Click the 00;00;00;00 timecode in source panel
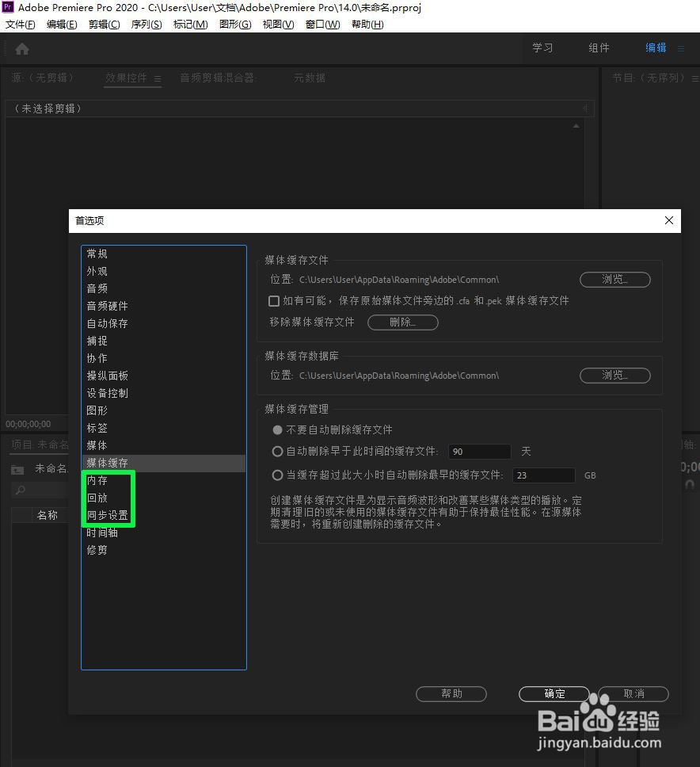 tap(29, 424)
